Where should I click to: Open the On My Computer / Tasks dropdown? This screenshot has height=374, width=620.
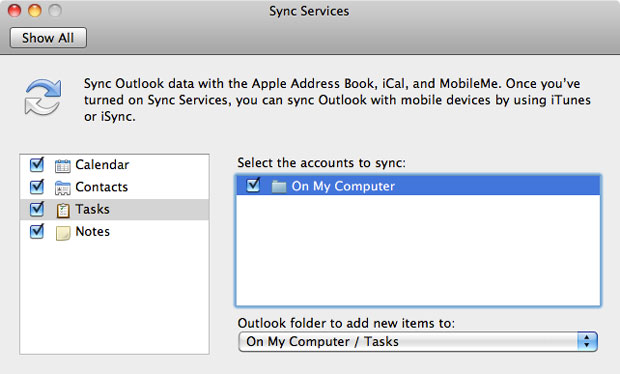[418, 342]
